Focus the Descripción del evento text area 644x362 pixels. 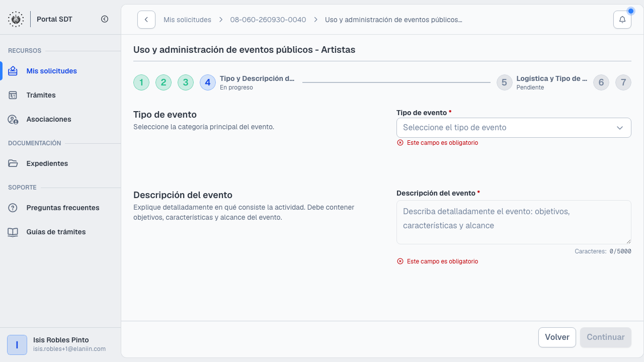click(x=514, y=222)
